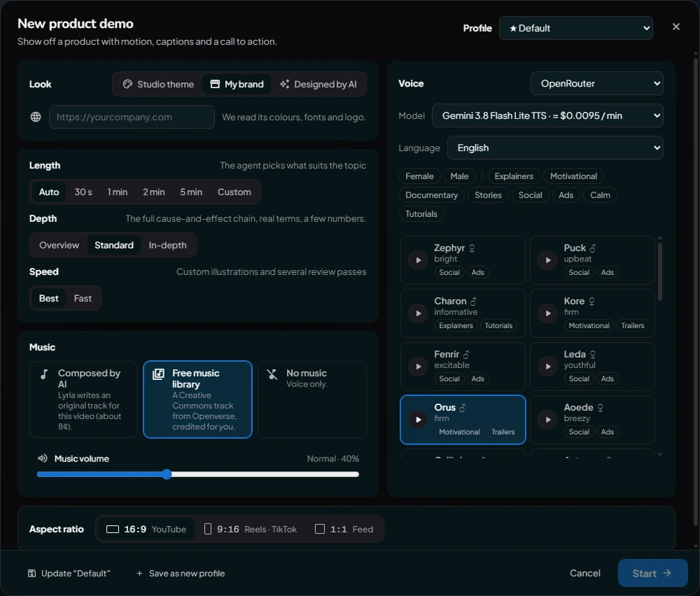Screen dimensions: 700x596
Task: Open the Language dropdown set to English
Action: point(555,148)
